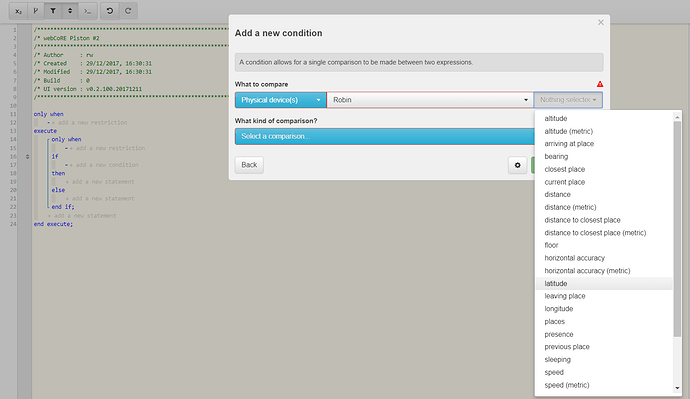Expand the Robin device dropdown
This screenshot has height=399, width=690.
(x=430, y=100)
